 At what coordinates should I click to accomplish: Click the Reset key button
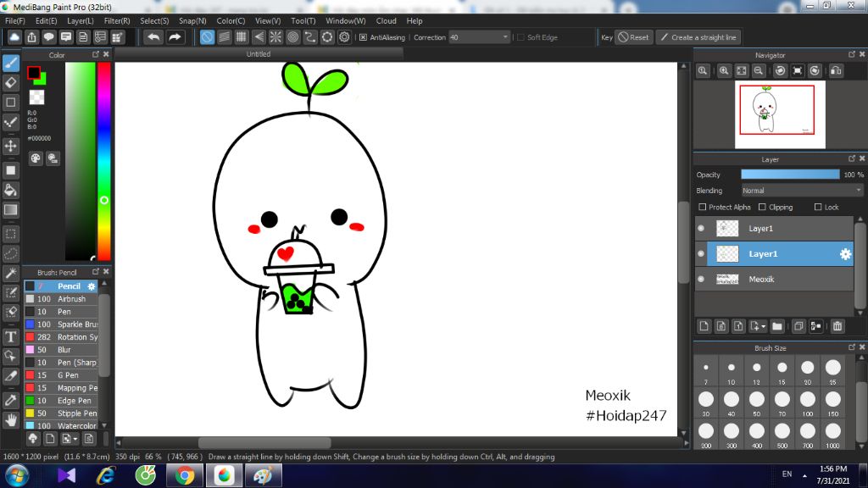tap(634, 37)
